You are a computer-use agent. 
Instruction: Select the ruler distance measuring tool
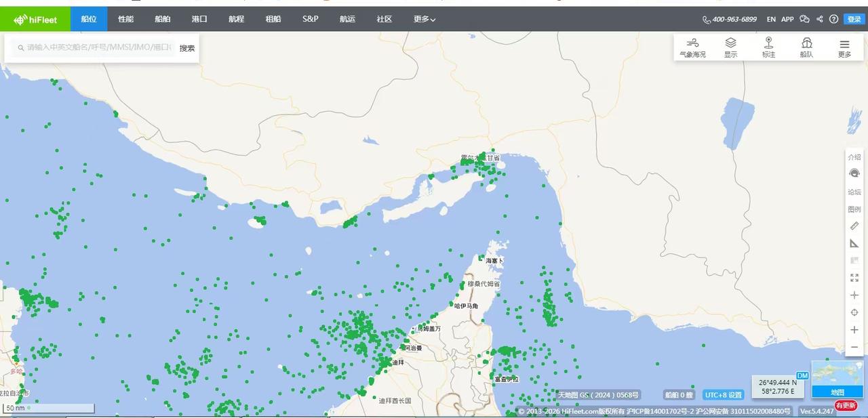pos(854,226)
